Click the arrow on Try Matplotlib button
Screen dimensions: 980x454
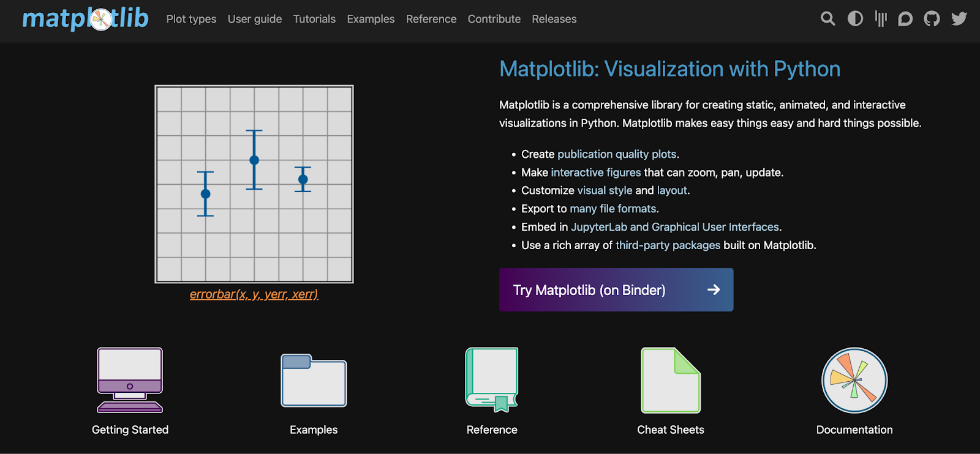pyautogui.click(x=713, y=289)
